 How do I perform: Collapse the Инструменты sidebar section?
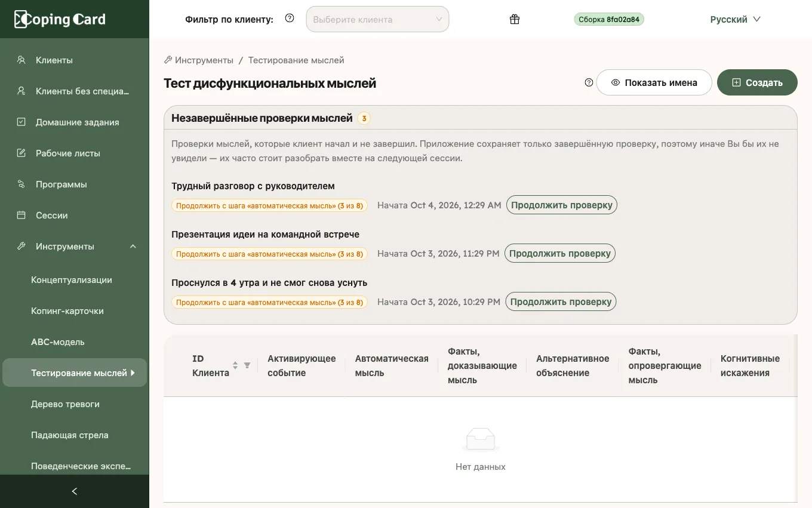pyautogui.click(x=133, y=246)
